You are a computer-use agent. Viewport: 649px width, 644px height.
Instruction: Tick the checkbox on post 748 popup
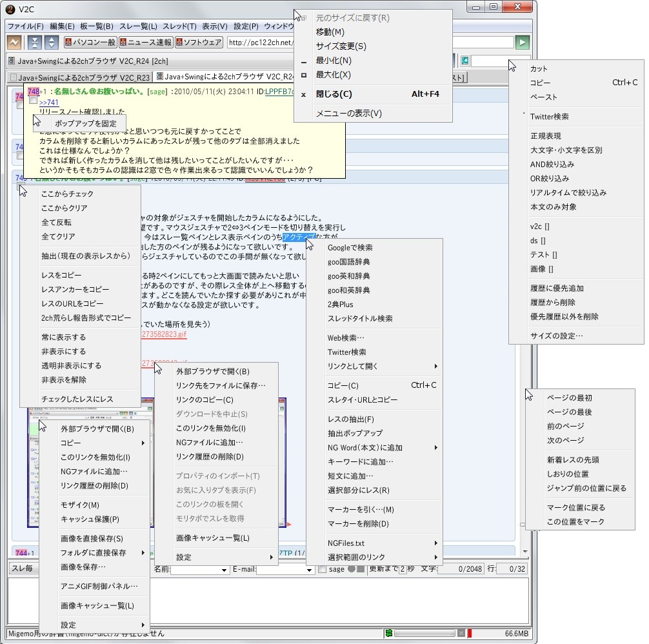(x=33, y=101)
